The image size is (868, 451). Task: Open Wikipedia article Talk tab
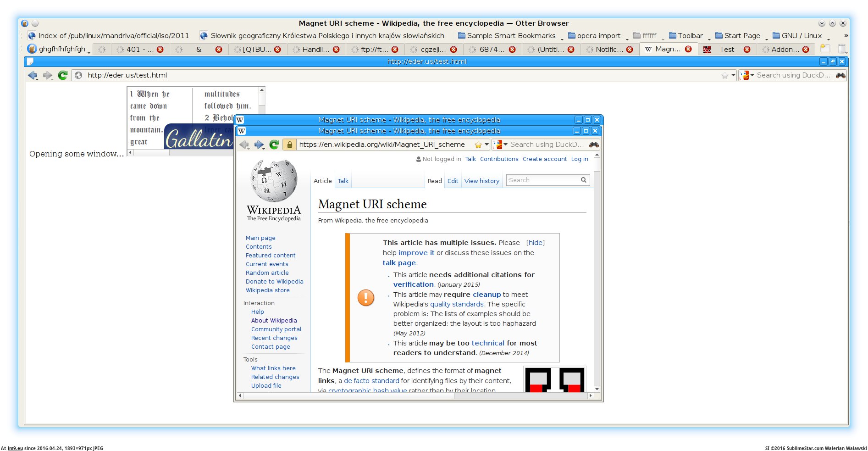coord(343,181)
